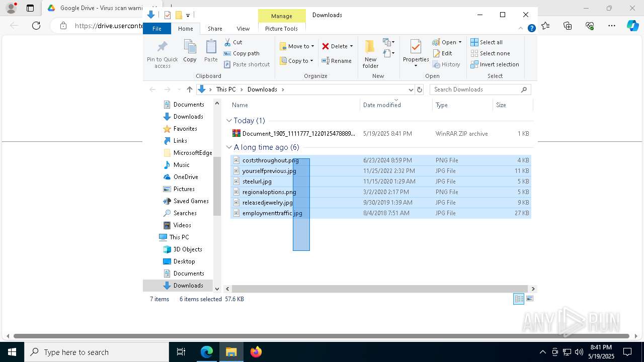Click This PC in breadcrumb path
Image resolution: width=644 pixels, height=362 pixels.
point(225,89)
